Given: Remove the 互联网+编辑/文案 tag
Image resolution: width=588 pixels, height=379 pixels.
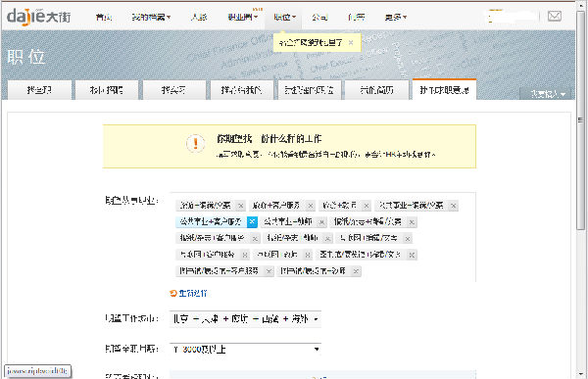Looking at the screenshot, I should [408, 238].
